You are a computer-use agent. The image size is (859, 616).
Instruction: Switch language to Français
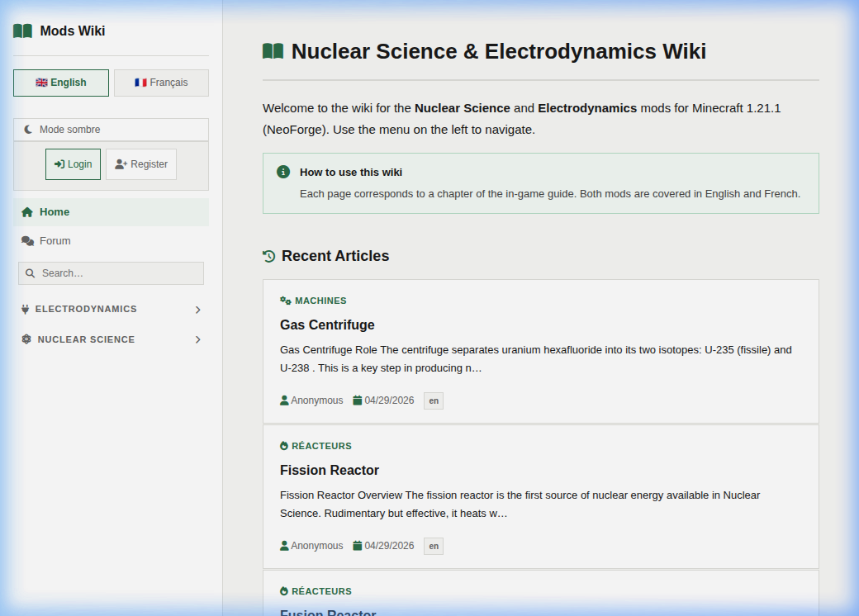tap(161, 83)
